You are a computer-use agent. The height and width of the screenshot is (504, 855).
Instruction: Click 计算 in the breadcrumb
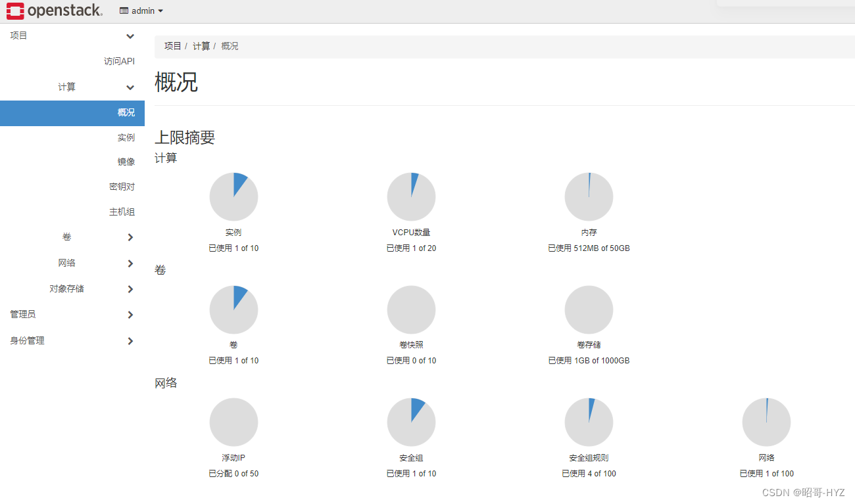tap(201, 46)
